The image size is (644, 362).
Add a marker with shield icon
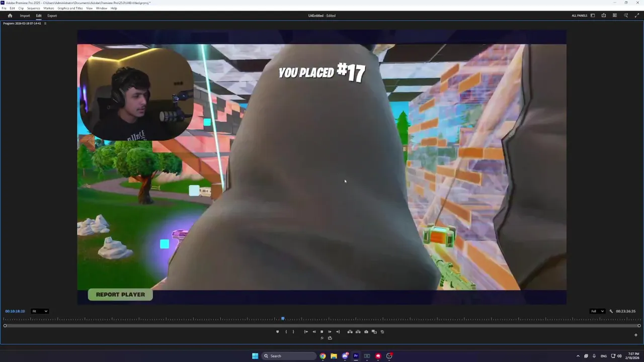(277, 332)
